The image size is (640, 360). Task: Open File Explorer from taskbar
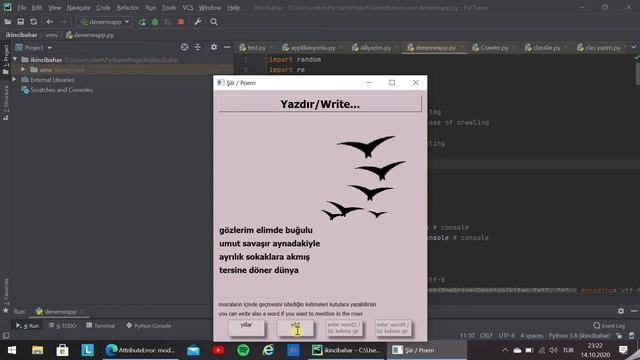point(38,350)
